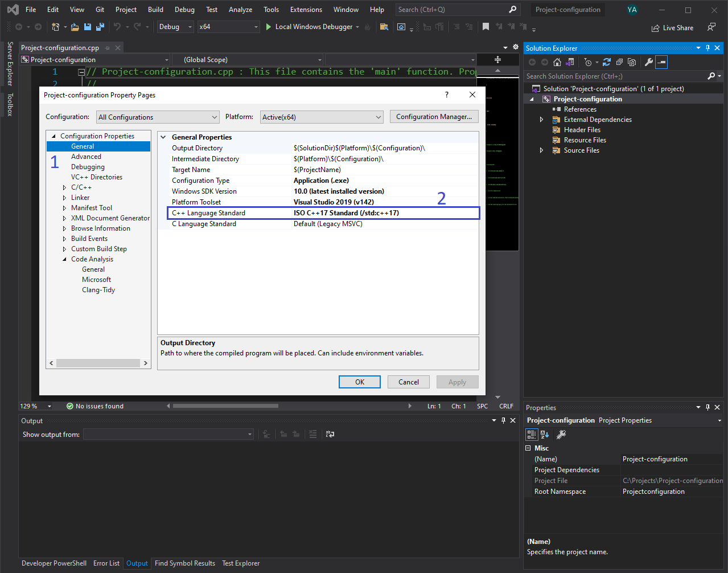Viewport: 728px width, 573px height.
Task: Open the Configuration dropdown showing All Configurations
Action: 158,117
